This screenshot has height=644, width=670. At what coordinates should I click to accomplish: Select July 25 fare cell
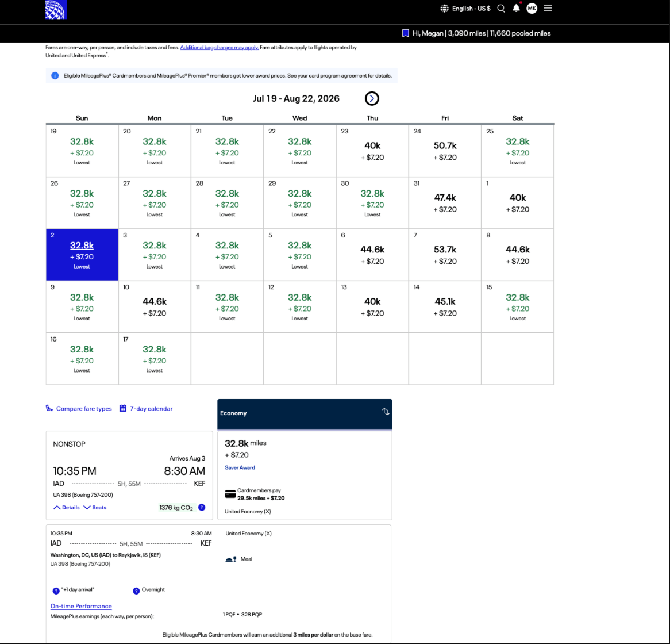[x=518, y=151]
